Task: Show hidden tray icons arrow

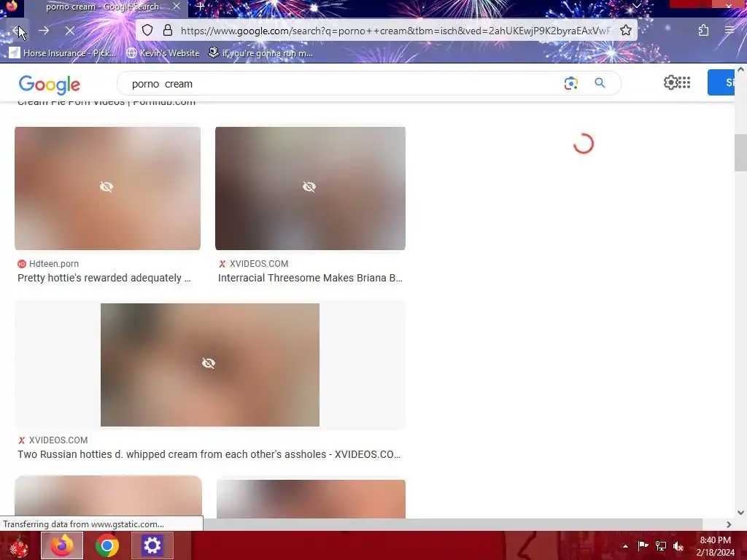Action: [625, 546]
